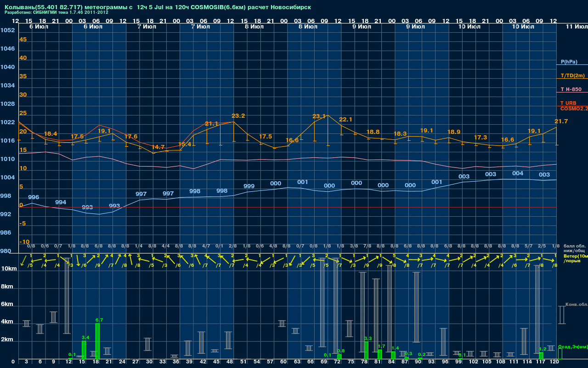The image size is (588, 368).
Task: Click the 10km height axis label
Action: [9, 269]
